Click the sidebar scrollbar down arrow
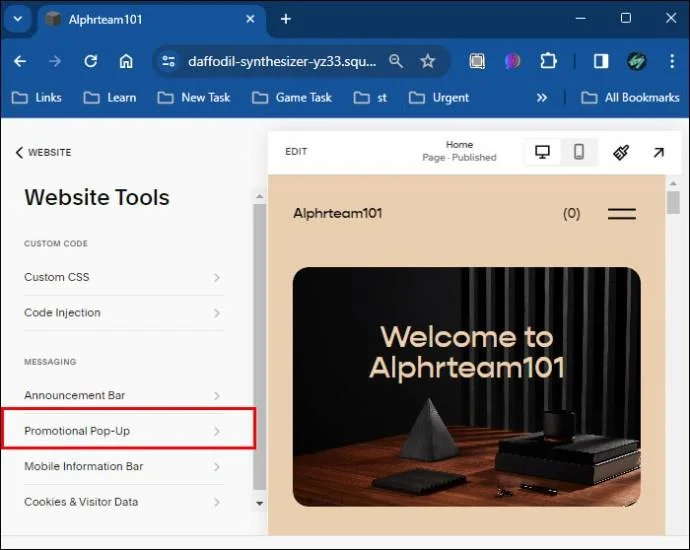The height and width of the screenshot is (550, 690). point(260,503)
